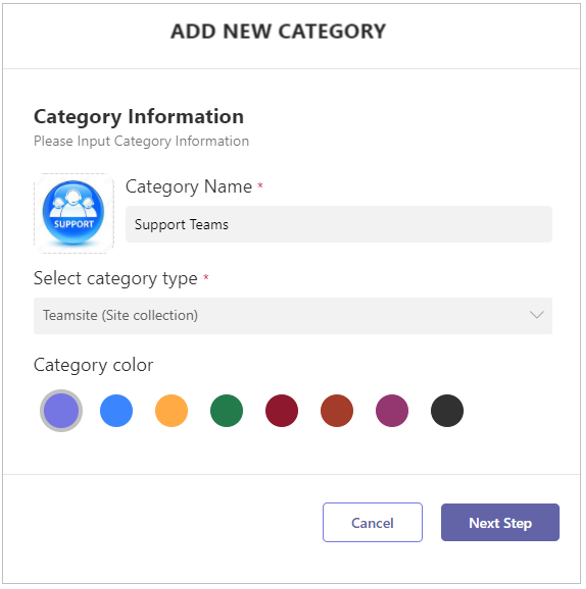Click the Select category type label
Viewport: 586px width, 589px height.
(x=115, y=279)
